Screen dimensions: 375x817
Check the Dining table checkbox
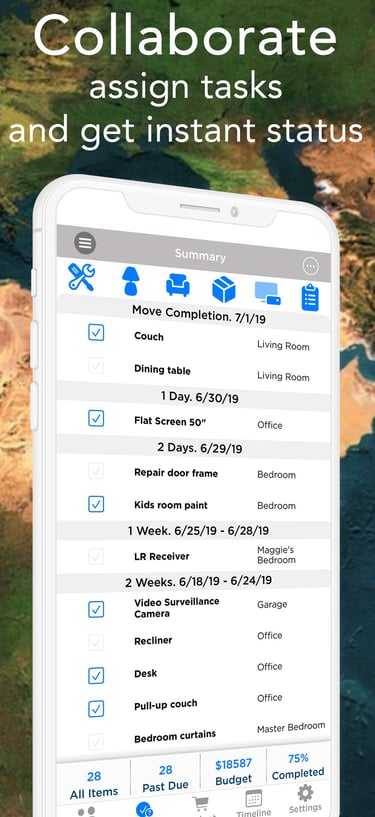click(x=96, y=366)
